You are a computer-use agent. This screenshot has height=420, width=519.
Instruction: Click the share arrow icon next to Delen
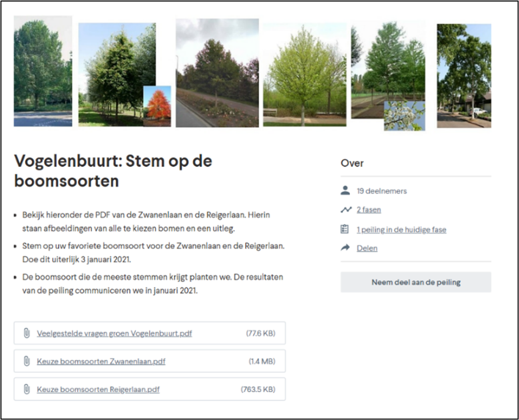point(346,247)
